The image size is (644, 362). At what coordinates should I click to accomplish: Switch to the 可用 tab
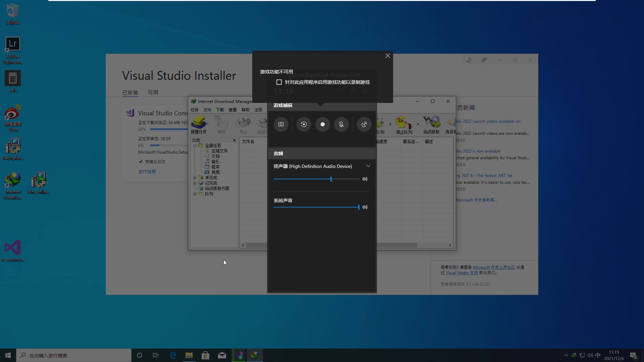coord(153,93)
